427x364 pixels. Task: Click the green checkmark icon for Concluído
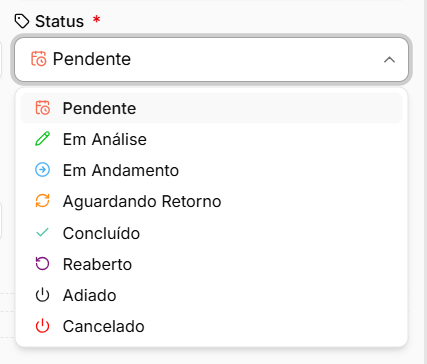(43, 232)
